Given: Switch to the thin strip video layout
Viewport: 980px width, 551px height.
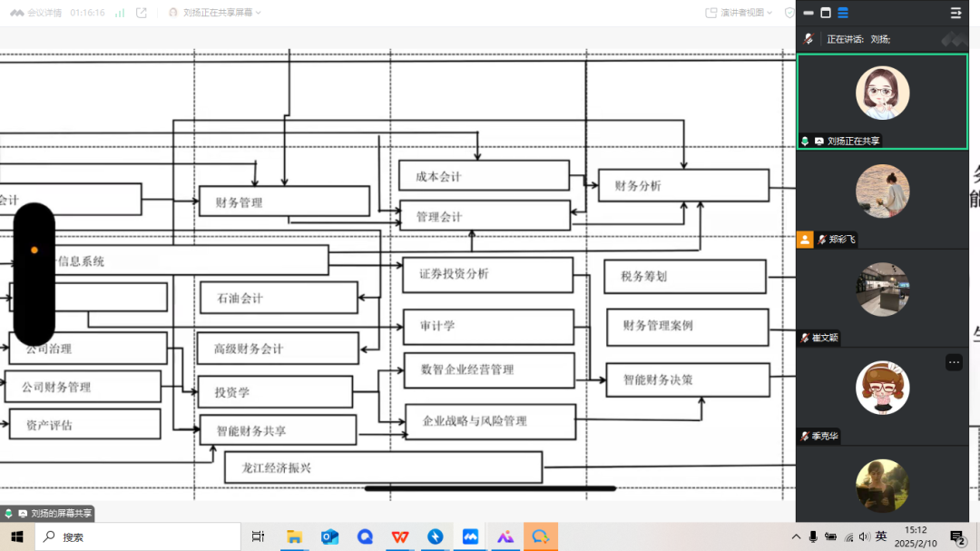Looking at the screenshot, I should point(808,13).
